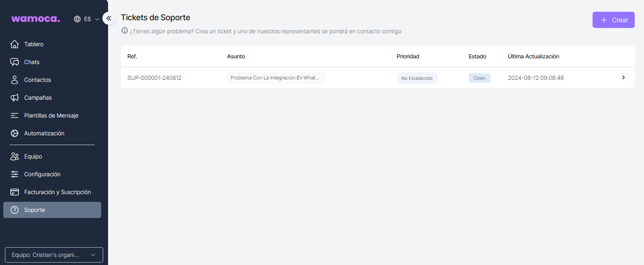Go to Plantillas de Mensaje menu
This screenshot has width=644, height=265.
tap(51, 115)
